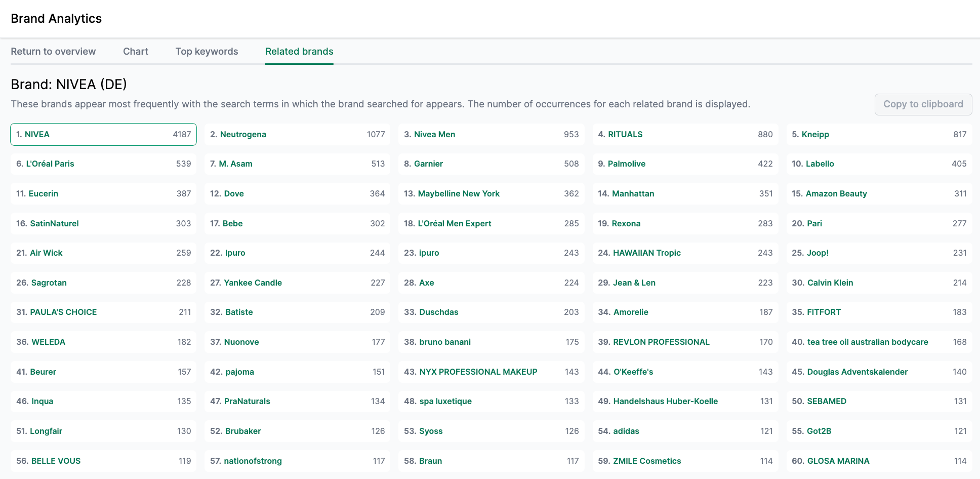Click the Nivea Men brand
980x479 pixels.
click(434, 134)
